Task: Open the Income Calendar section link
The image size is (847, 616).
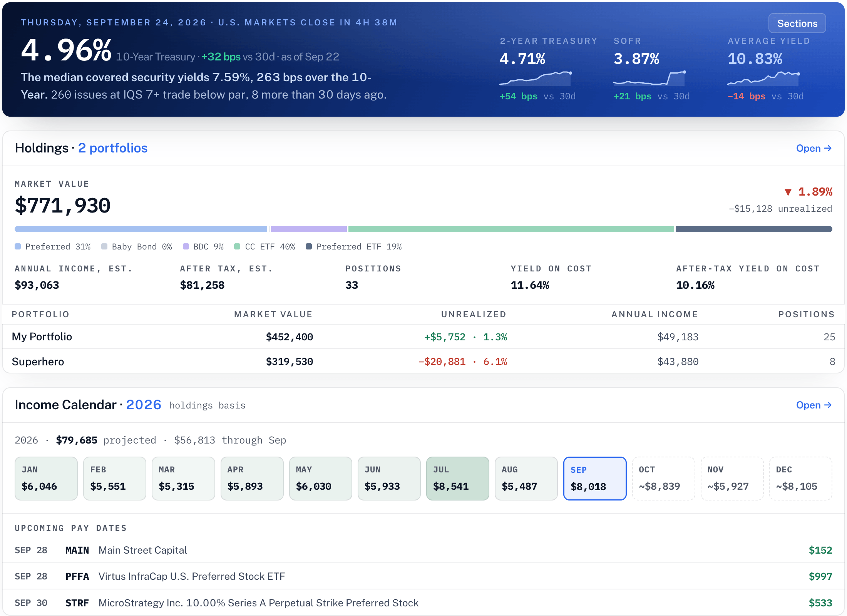Action: coord(814,405)
